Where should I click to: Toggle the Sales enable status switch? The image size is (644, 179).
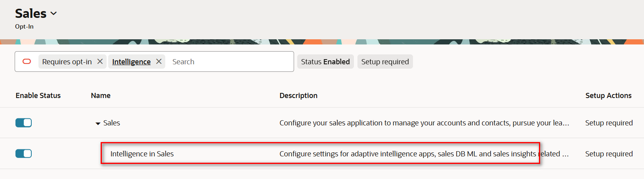pyautogui.click(x=23, y=123)
